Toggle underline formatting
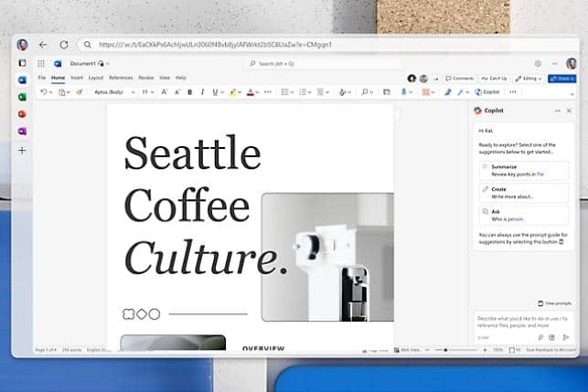588x392 pixels. [x=215, y=91]
